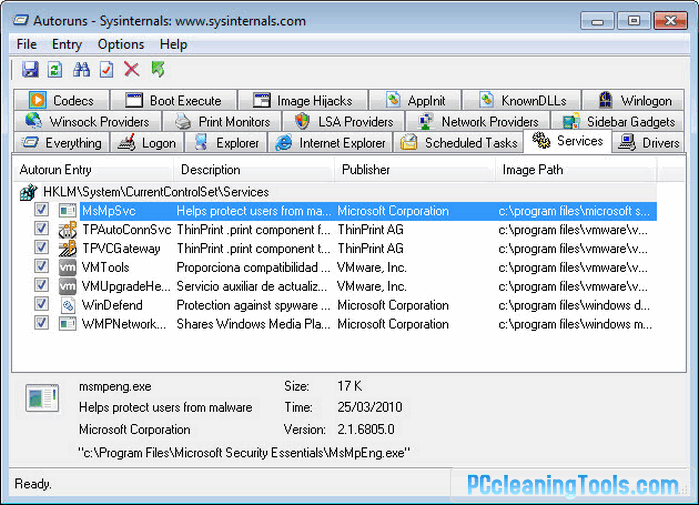Open the KnownDLLs tab

pyautogui.click(x=522, y=100)
